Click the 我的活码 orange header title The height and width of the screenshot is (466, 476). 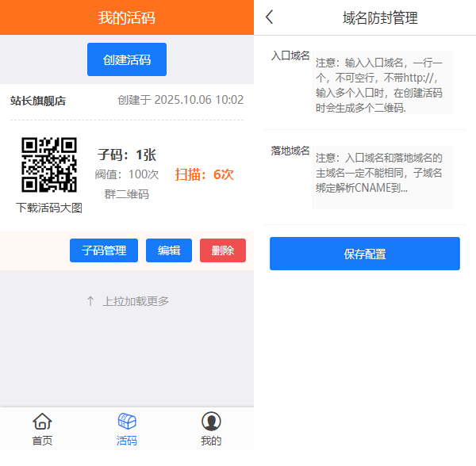coord(127,18)
